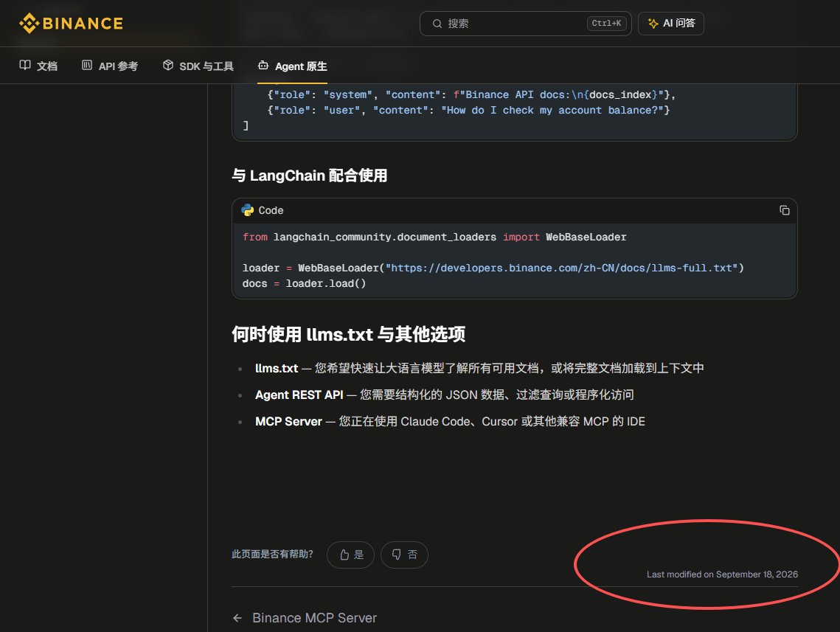Open the API 参考 tab

(109, 66)
